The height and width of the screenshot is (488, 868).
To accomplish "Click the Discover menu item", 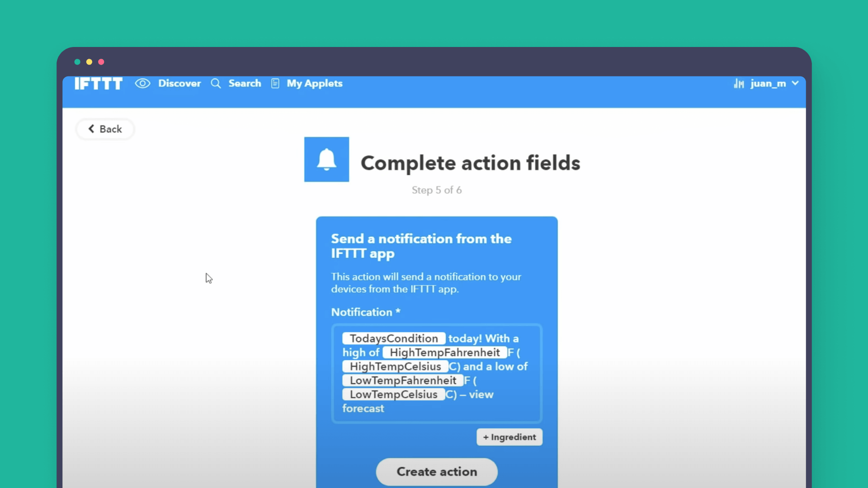I will pyautogui.click(x=169, y=84).
